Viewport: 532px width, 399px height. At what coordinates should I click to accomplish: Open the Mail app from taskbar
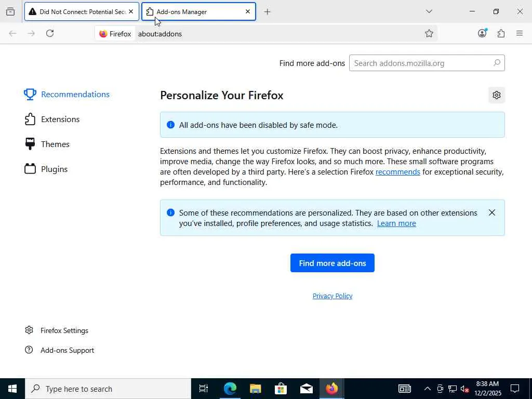306,389
